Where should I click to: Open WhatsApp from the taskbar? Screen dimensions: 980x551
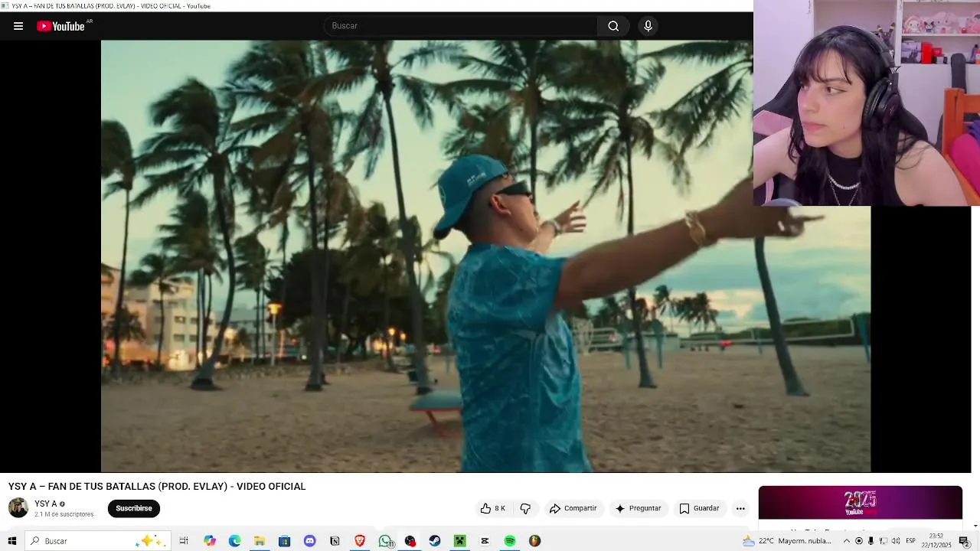click(385, 541)
